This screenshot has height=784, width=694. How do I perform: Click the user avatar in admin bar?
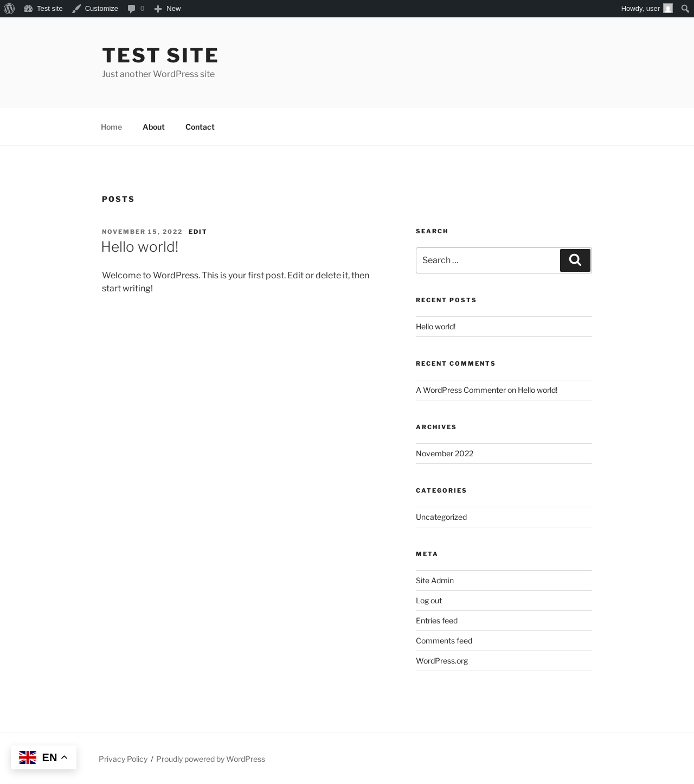[668, 9]
